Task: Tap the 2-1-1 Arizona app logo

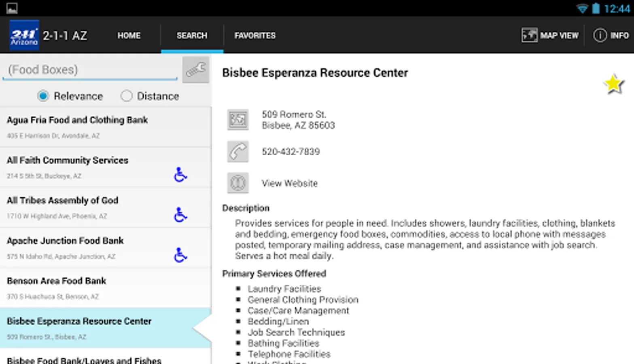Action: (x=24, y=36)
